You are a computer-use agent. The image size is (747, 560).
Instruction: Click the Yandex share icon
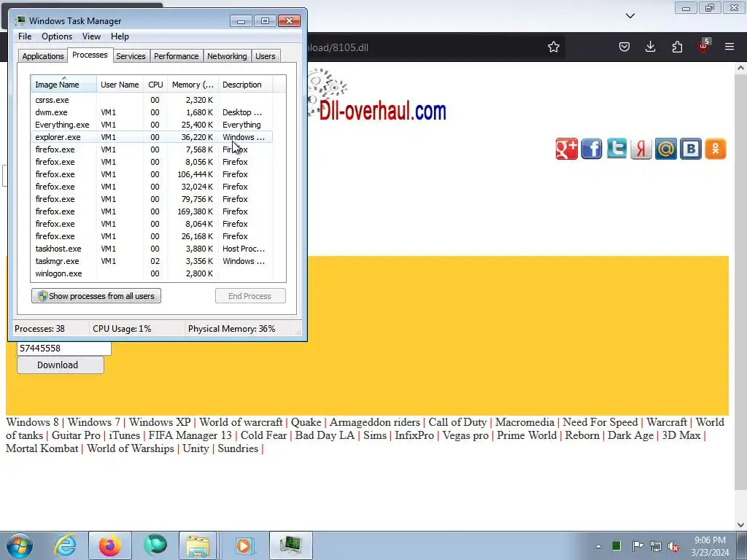641,149
